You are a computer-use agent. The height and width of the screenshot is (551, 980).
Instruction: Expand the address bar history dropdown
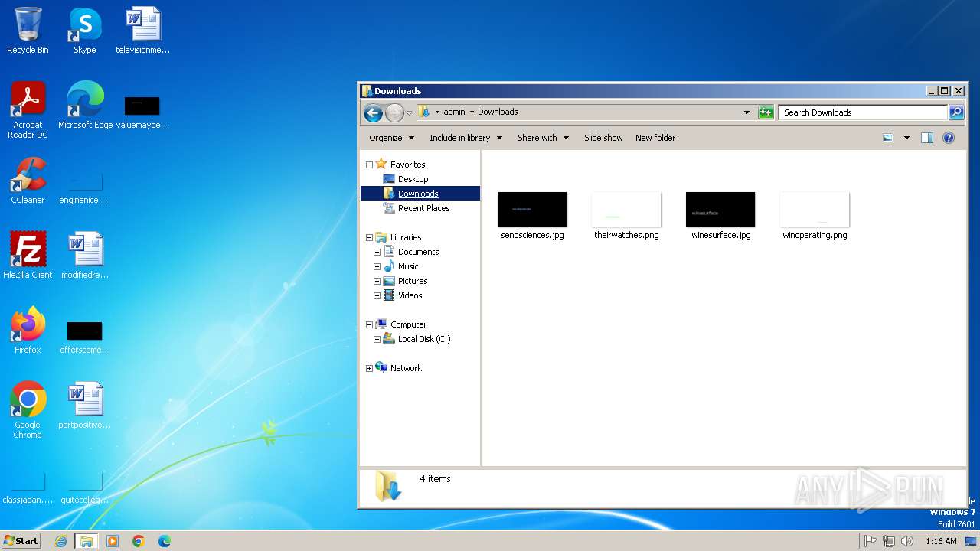746,112
